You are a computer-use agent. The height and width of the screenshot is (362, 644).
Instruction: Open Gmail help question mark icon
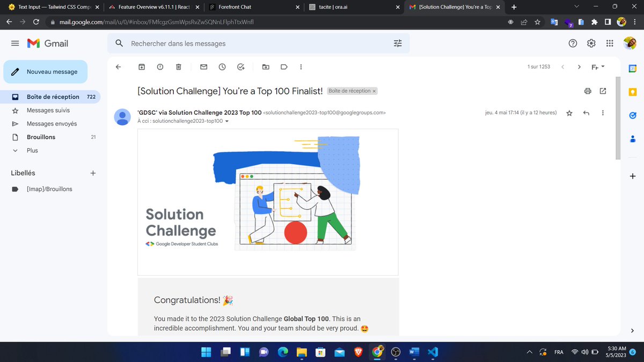coord(573,43)
